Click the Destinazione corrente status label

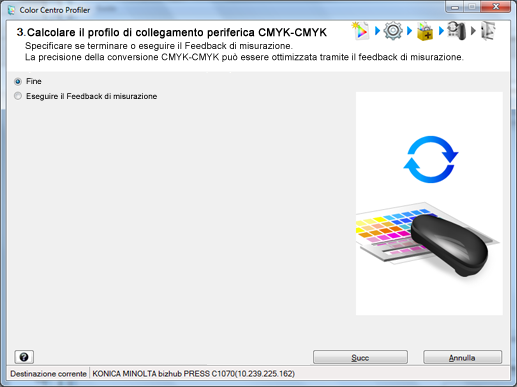point(48,374)
